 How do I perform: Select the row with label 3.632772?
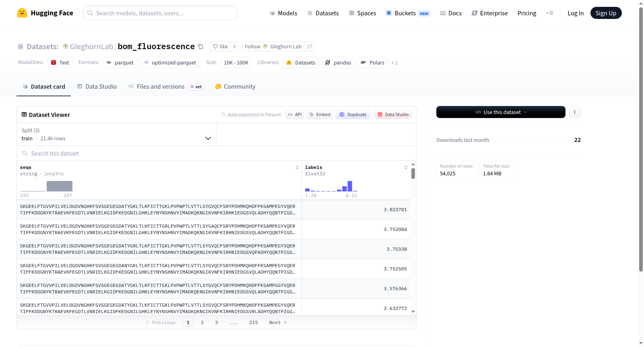point(213,307)
